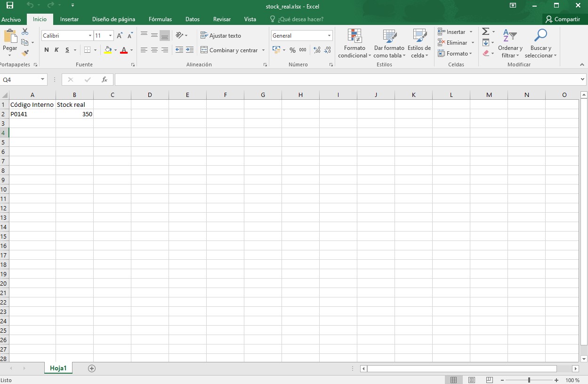Viewport: 588px width, 384px height.
Task: Toggle italic formatting (K)
Action: click(56, 50)
